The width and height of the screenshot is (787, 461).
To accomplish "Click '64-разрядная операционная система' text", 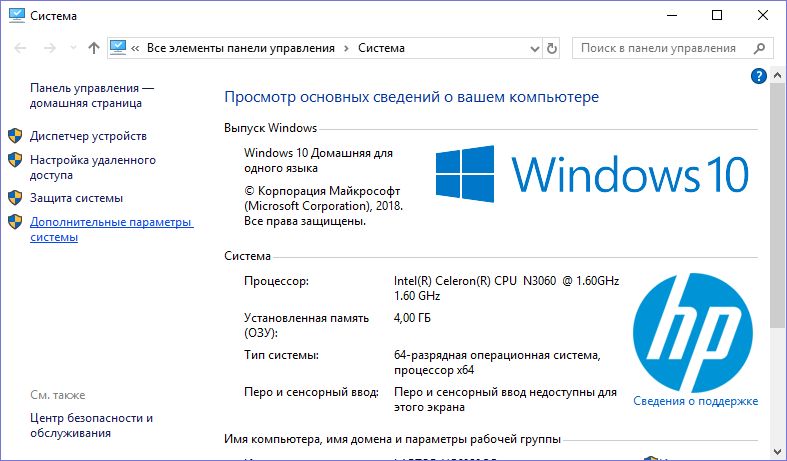I will point(496,355).
